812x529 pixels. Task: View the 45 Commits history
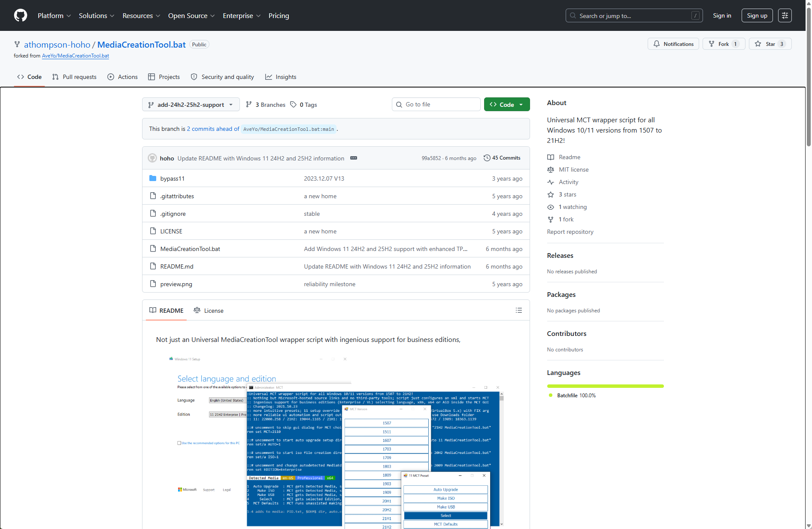(x=502, y=158)
